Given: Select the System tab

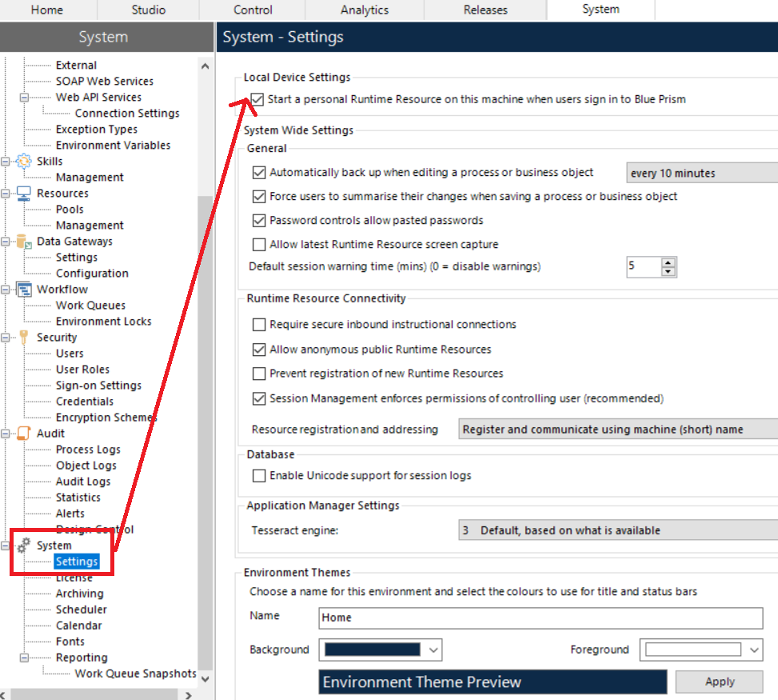Looking at the screenshot, I should tap(600, 10).
